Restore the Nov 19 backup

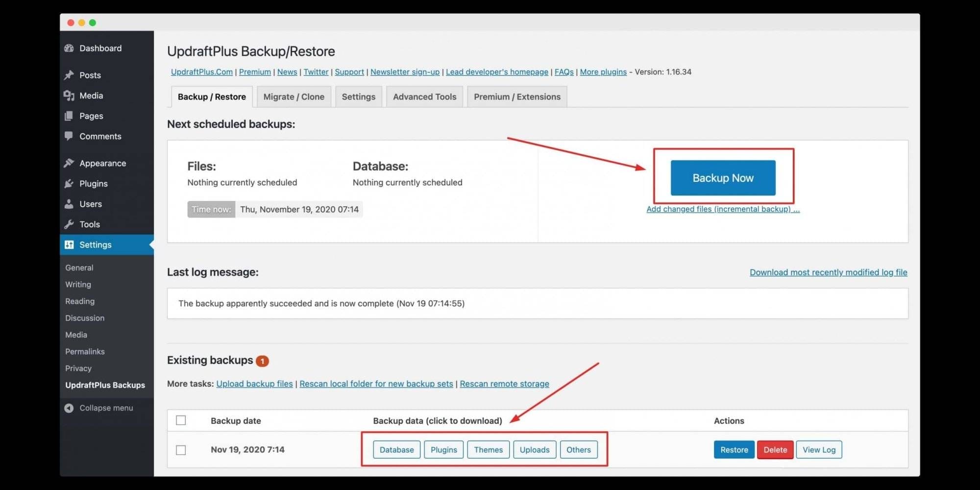pos(734,450)
